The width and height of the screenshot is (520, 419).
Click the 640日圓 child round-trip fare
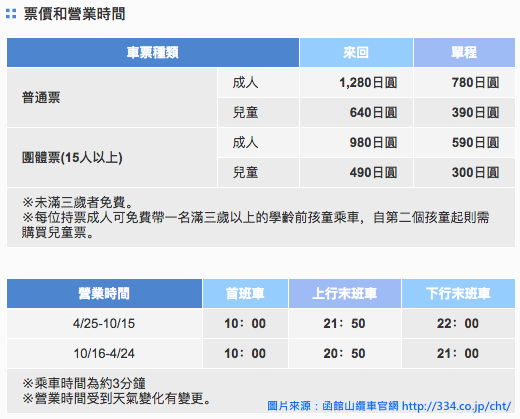pyautogui.click(x=373, y=113)
